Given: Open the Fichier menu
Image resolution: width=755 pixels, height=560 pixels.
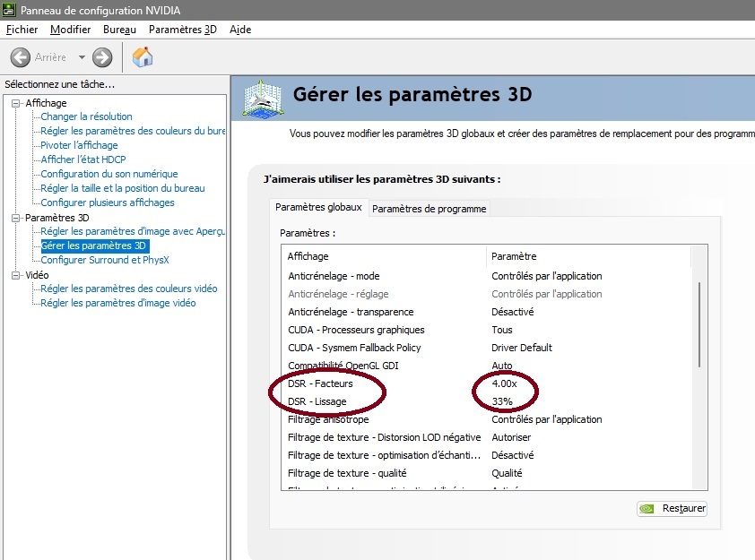Looking at the screenshot, I should (x=22, y=30).
